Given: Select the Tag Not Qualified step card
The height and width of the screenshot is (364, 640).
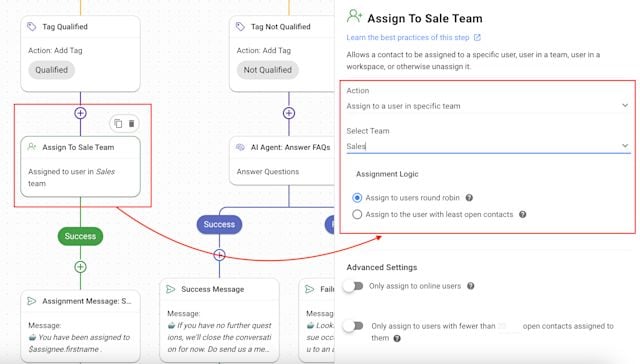Looking at the screenshot, I should [282, 54].
